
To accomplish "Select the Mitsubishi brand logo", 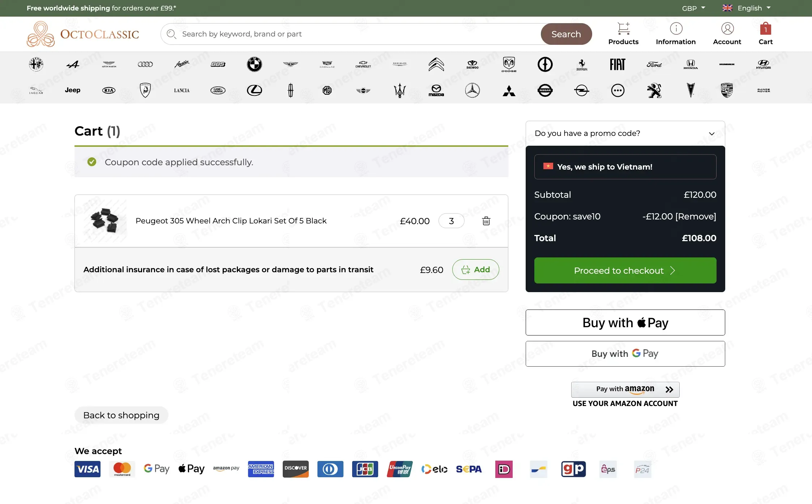I will click(509, 91).
